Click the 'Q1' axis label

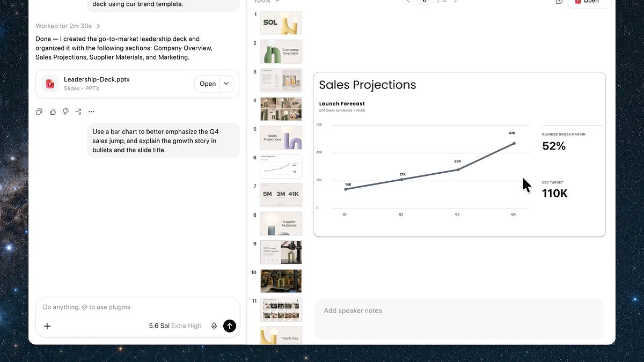coord(345,215)
